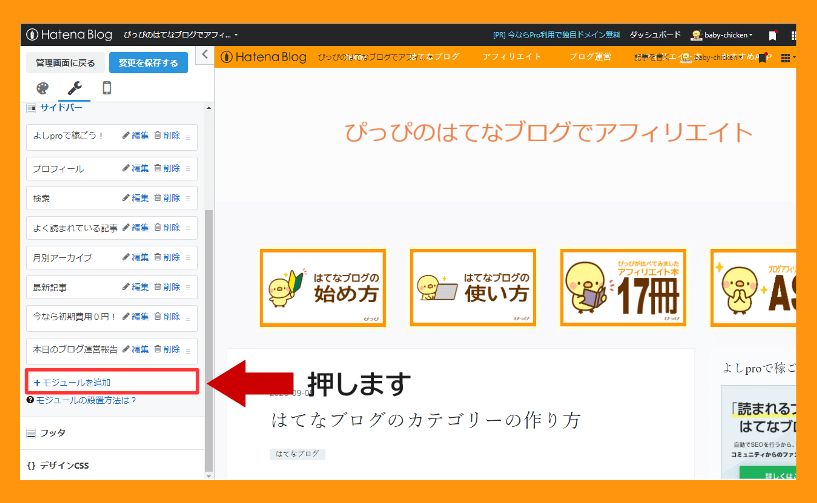Delete the 検索 module

tap(167, 198)
